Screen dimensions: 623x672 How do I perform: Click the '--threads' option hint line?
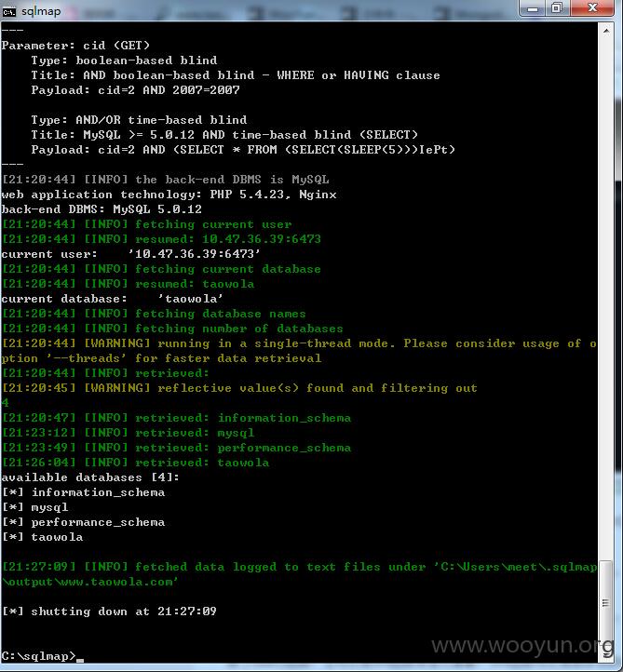(161, 358)
